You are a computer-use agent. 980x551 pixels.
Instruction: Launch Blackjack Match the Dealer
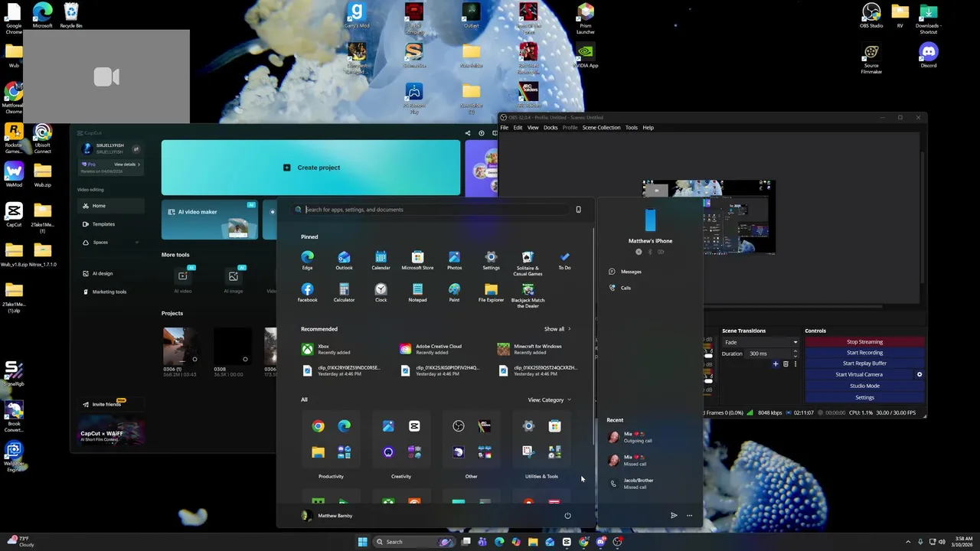pos(528,295)
